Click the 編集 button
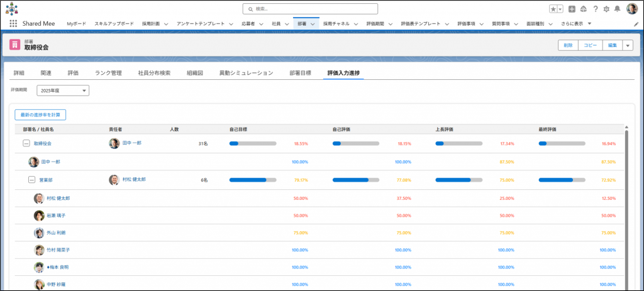Viewport: 644px width, 291px height. [611, 45]
